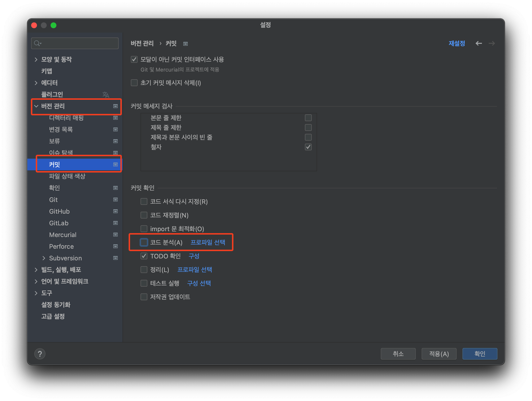Click the 적용(A) apply button

439,354
